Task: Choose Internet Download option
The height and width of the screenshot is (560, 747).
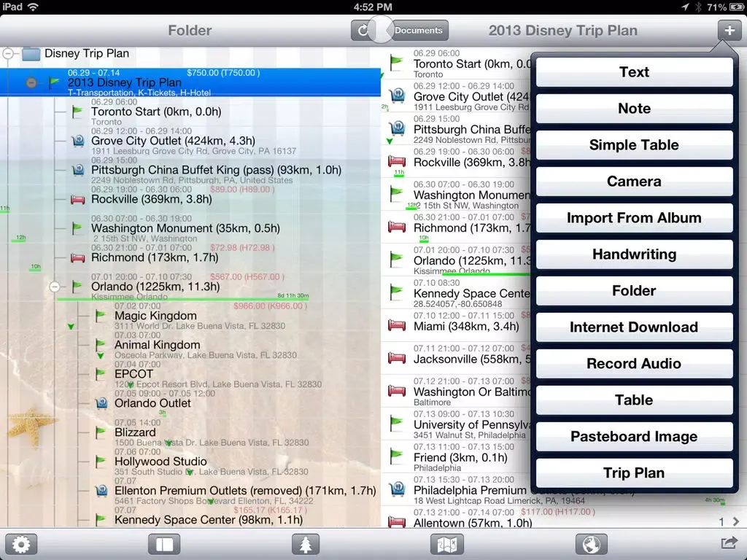Action: (x=634, y=327)
